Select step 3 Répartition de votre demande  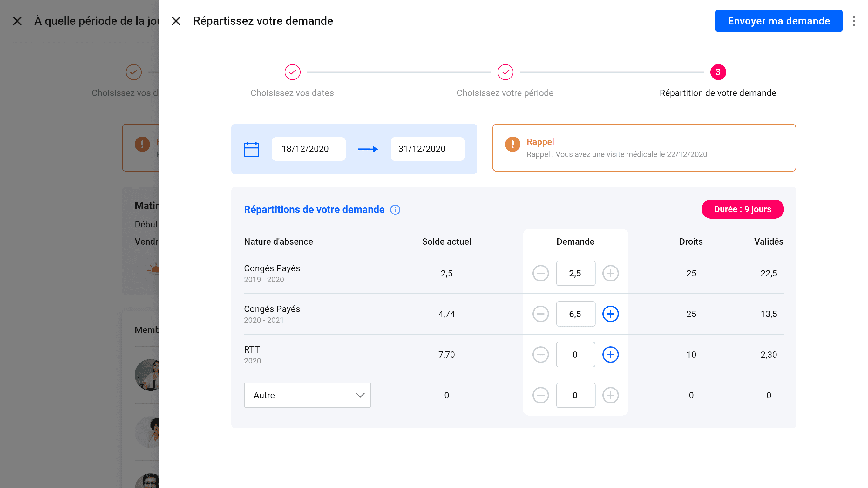click(x=718, y=72)
